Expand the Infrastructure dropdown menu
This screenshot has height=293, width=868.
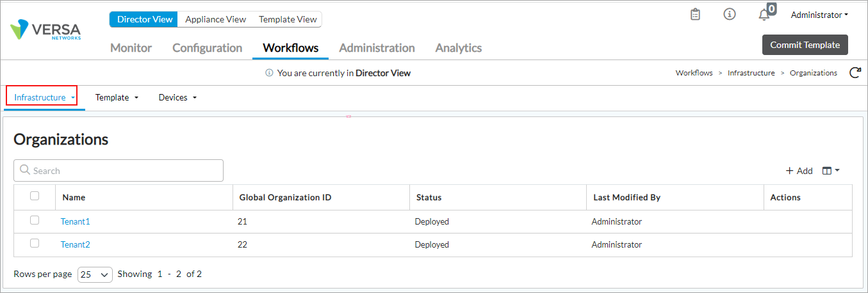(x=44, y=98)
